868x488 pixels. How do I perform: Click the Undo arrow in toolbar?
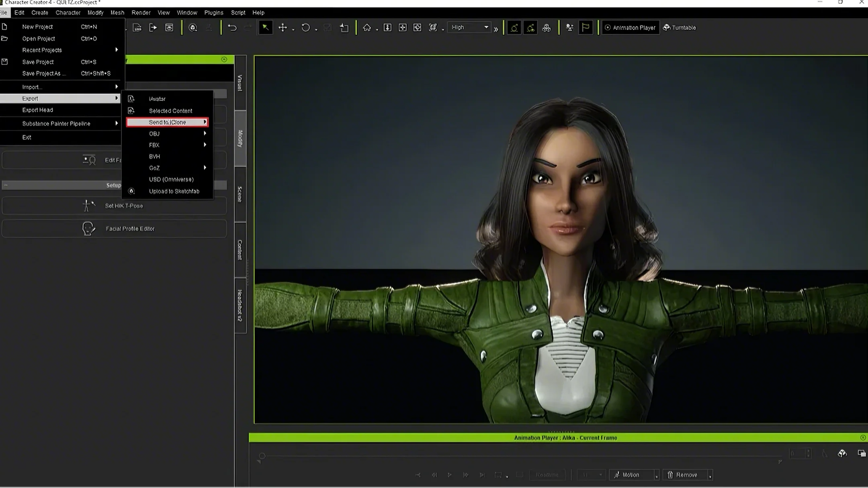tap(232, 28)
